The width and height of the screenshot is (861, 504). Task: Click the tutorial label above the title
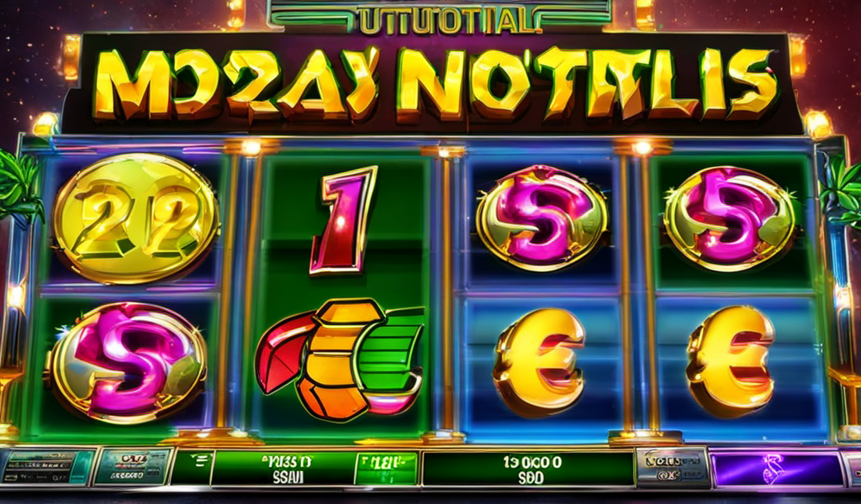point(444,20)
